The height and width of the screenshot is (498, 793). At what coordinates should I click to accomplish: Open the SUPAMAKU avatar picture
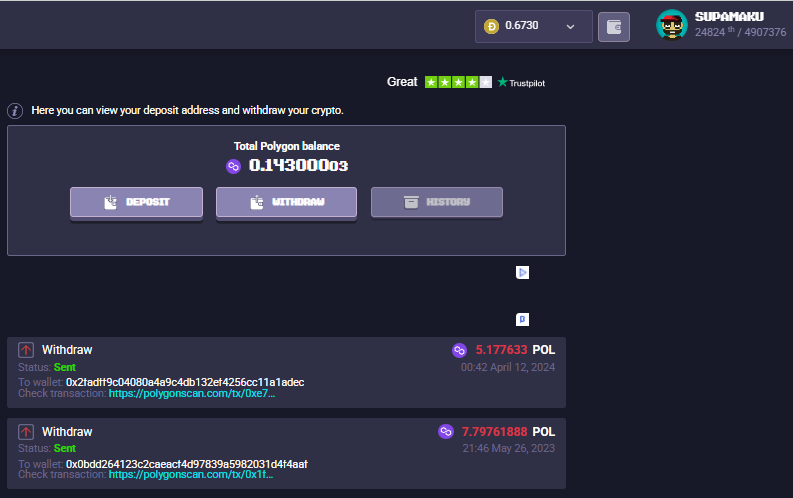tap(672, 24)
